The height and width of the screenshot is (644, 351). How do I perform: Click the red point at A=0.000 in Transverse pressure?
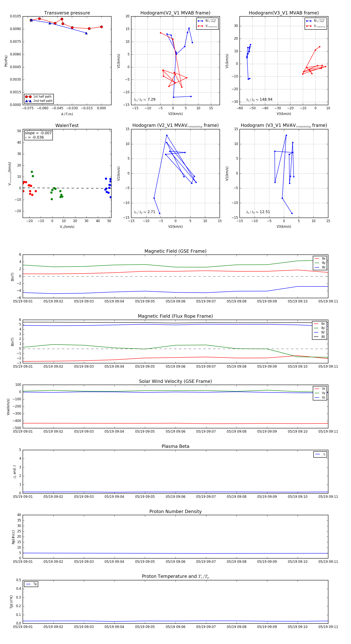(x=101, y=27)
